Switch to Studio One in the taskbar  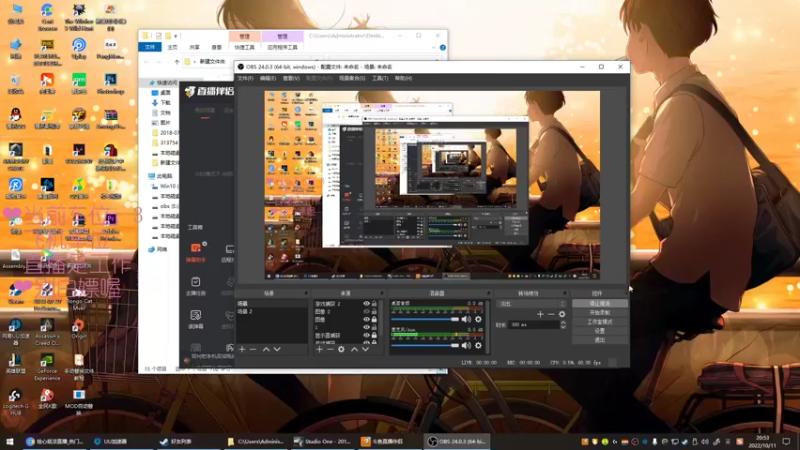322,441
